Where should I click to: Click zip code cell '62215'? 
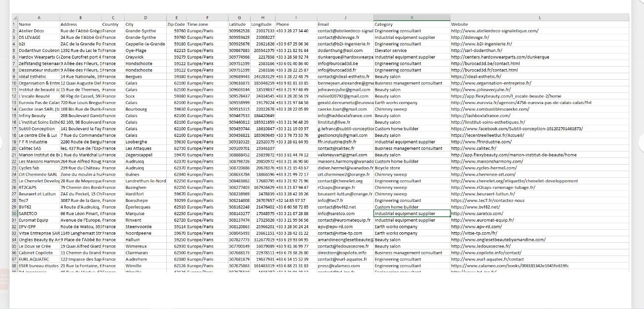pyautogui.click(x=176, y=50)
